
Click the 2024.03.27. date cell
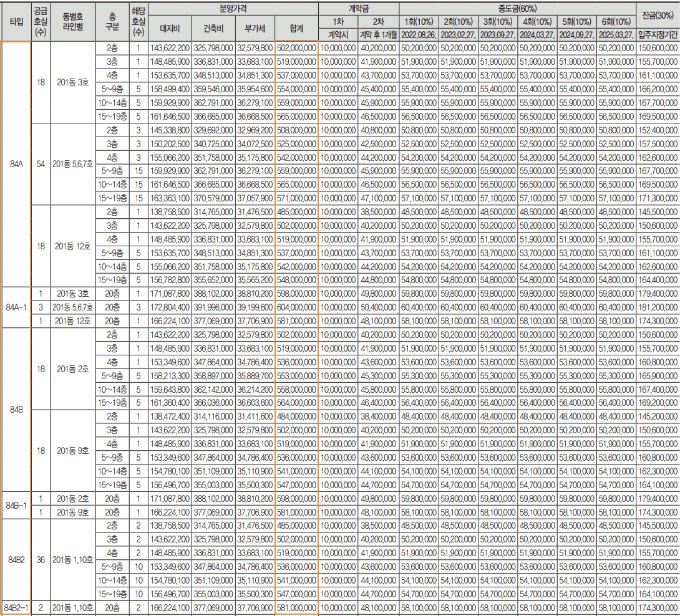(537, 35)
